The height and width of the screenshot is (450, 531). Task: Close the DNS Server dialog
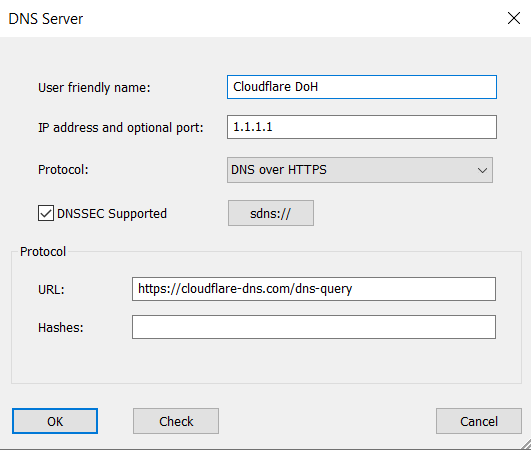513,18
